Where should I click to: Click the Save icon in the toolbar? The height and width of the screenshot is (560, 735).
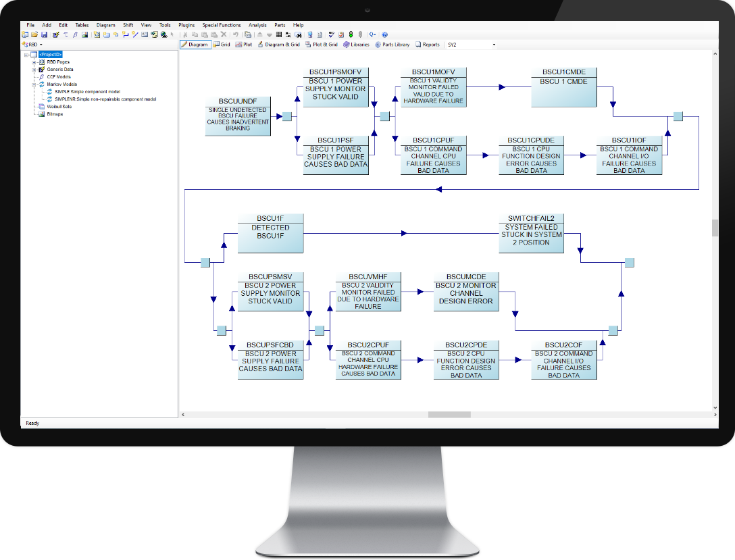click(x=44, y=34)
